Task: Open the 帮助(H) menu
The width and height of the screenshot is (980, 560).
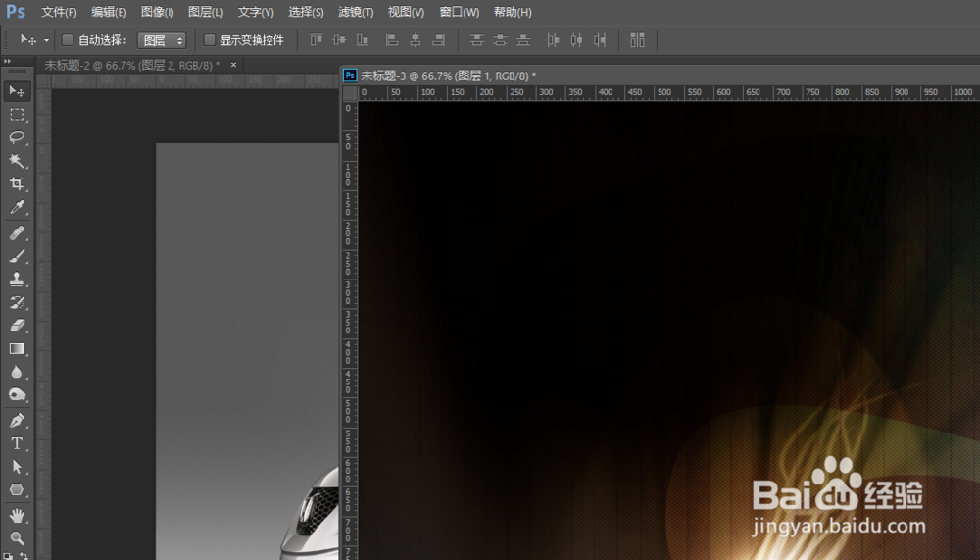Action: 513,12
